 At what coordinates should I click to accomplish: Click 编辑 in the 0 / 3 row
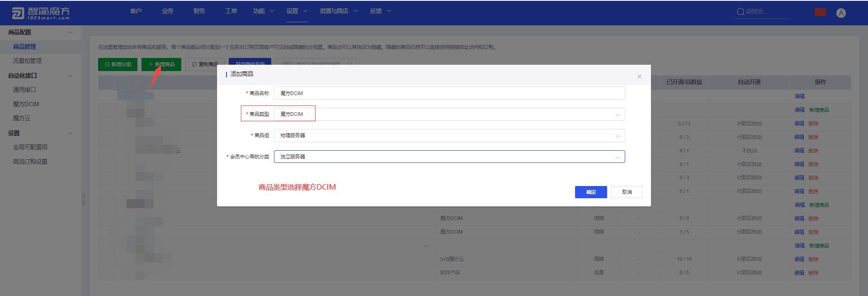pos(799,178)
